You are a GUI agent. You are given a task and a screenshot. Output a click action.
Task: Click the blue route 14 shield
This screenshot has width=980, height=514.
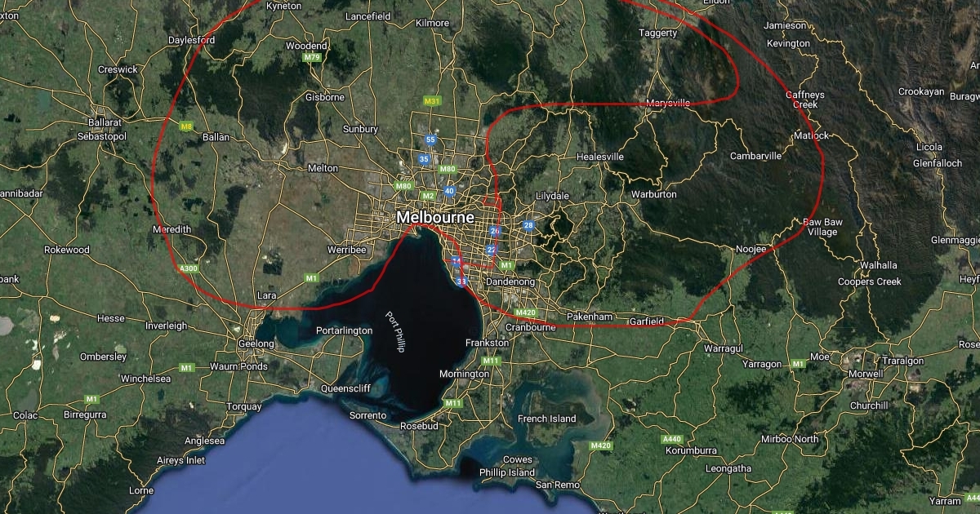click(x=457, y=261)
